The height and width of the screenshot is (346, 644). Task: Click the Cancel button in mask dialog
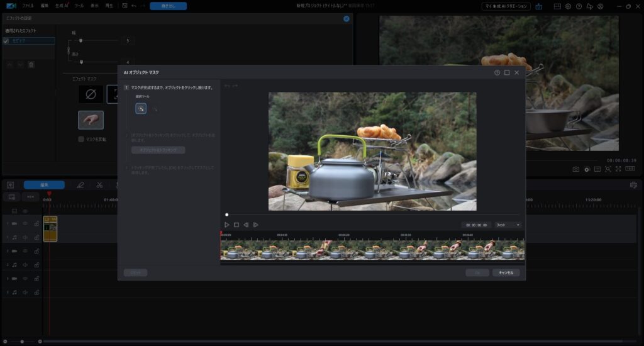pos(506,273)
